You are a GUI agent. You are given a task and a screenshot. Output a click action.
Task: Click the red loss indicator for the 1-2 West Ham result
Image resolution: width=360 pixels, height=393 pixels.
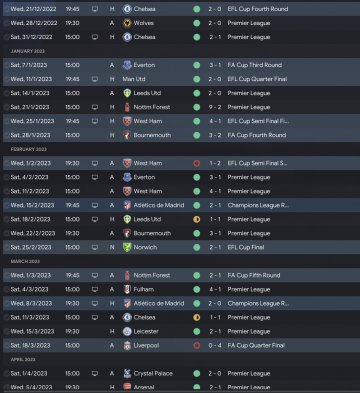[197, 163]
